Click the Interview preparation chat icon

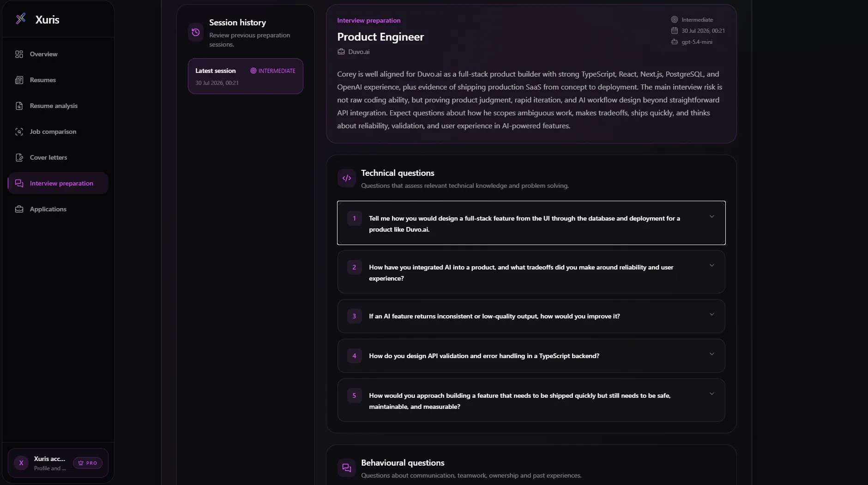click(19, 184)
